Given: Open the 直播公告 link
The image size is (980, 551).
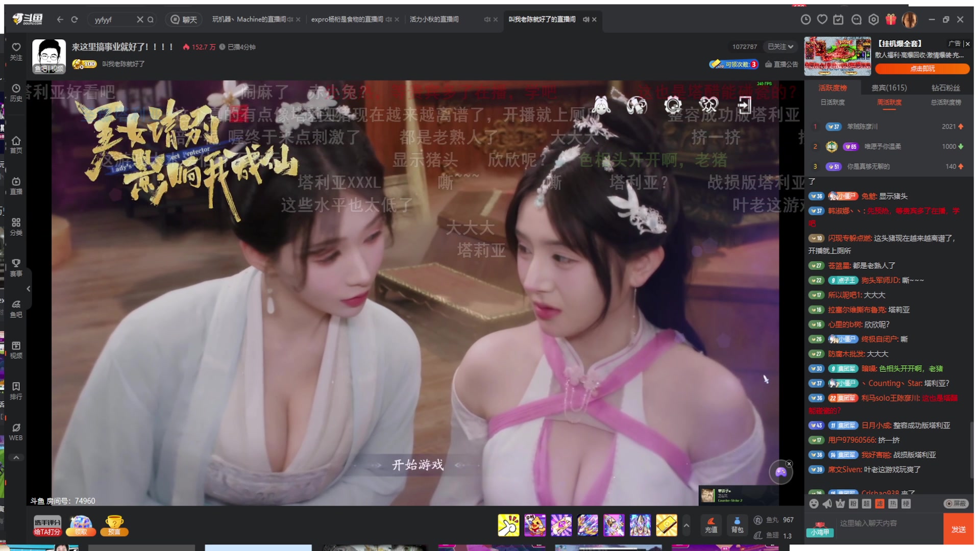Looking at the screenshot, I should tap(781, 64).
